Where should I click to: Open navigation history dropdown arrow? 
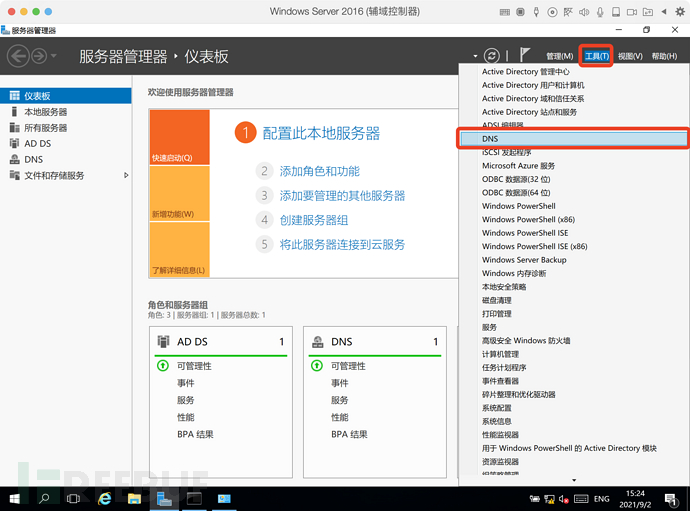point(54,56)
